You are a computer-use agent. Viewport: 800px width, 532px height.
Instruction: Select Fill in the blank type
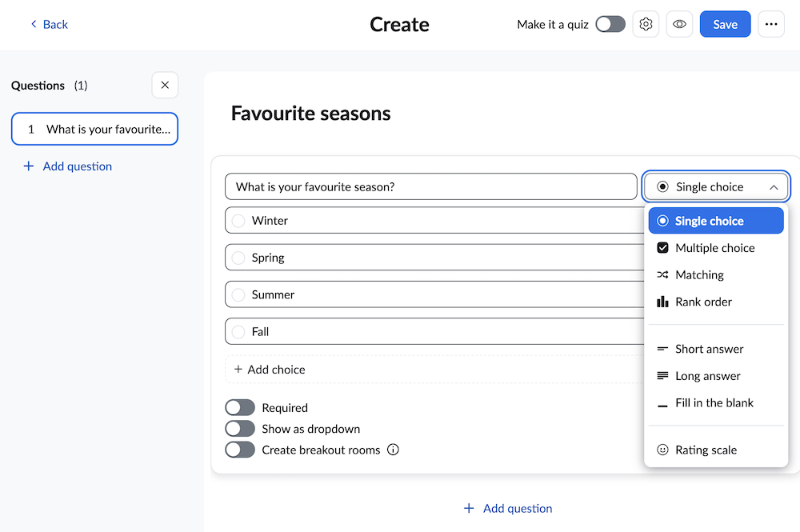click(714, 403)
